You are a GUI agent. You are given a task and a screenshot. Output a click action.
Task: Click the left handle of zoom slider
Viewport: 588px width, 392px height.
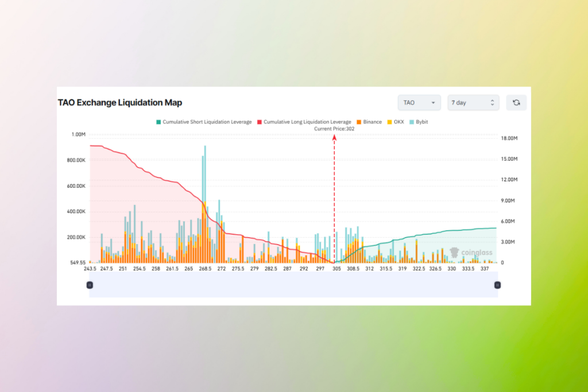[x=90, y=285]
